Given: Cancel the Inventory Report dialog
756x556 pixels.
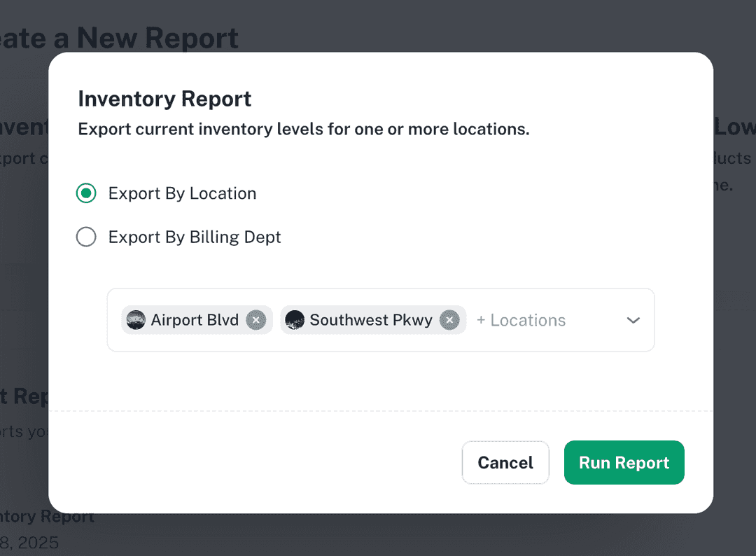Looking at the screenshot, I should [x=505, y=462].
